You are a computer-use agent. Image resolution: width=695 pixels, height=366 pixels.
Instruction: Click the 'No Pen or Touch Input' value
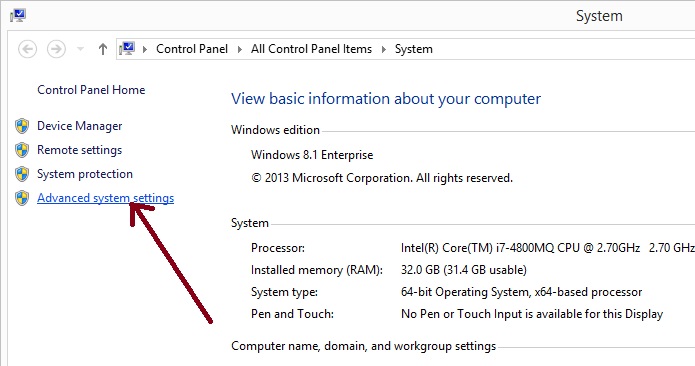pos(532,314)
